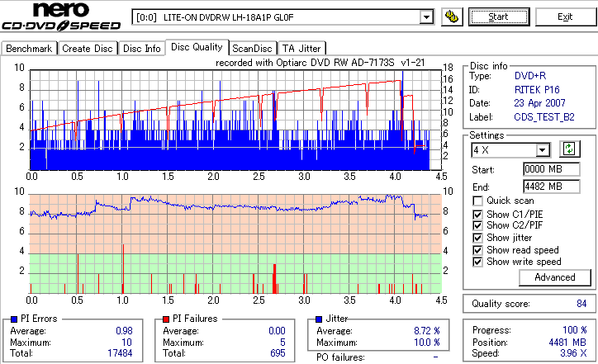Screen dimensions: 598x364
Task: Switch to the Benchmark tab
Action: point(29,49)
